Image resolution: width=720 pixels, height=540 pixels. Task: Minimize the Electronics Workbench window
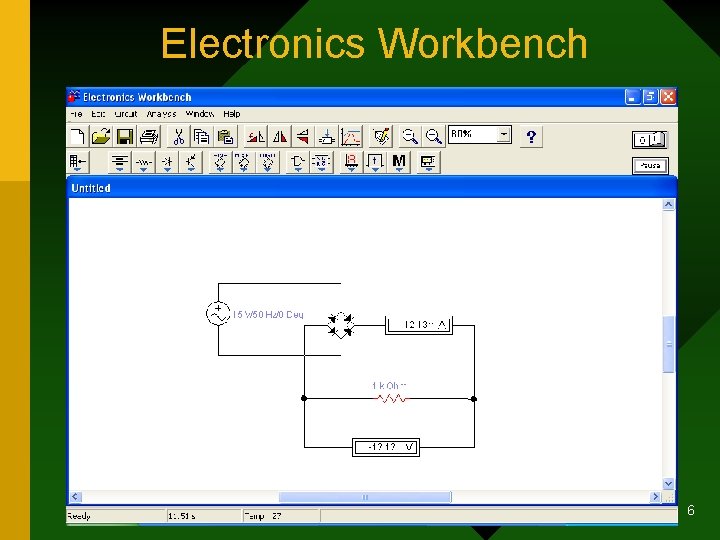click(633, 97)
